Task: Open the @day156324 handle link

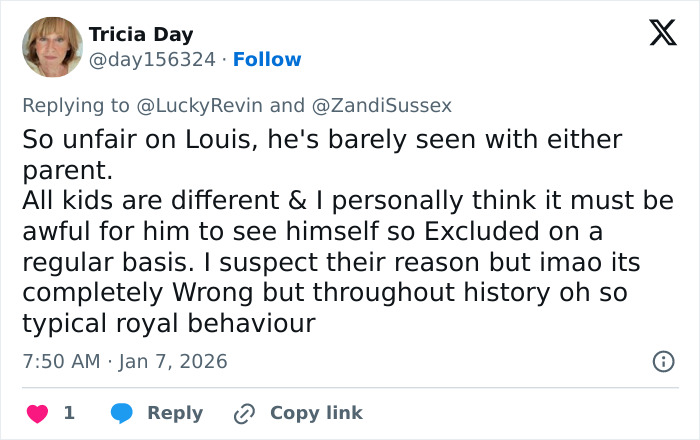Action: click(152, 59)
